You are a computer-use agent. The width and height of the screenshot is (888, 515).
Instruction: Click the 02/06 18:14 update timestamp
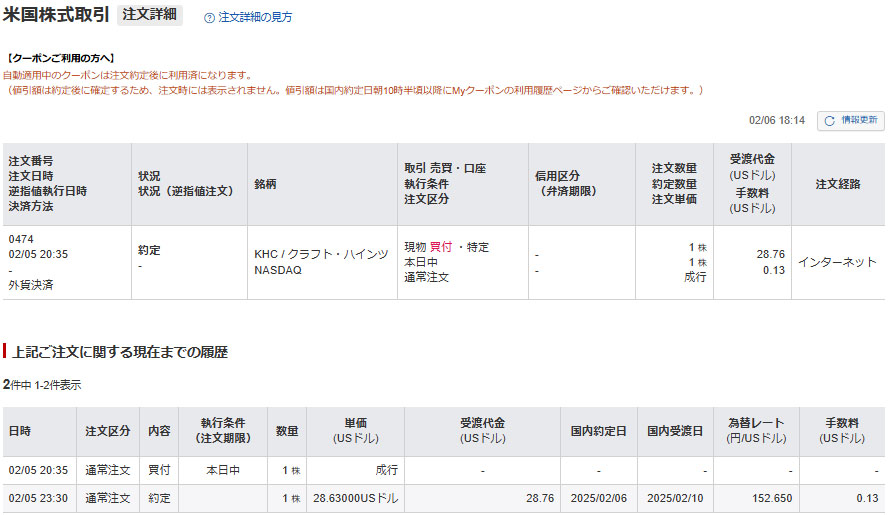point(777,120)
